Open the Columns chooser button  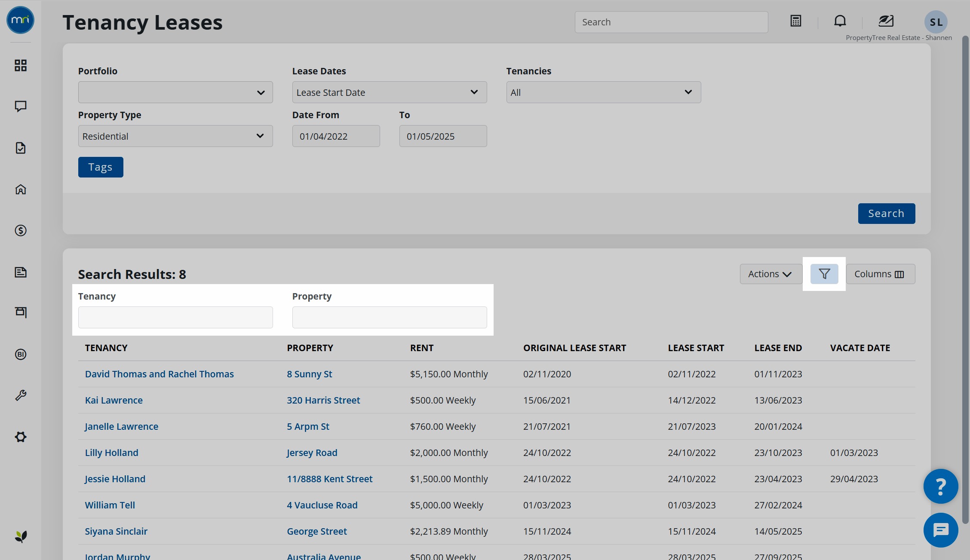[x=881, y=274]
